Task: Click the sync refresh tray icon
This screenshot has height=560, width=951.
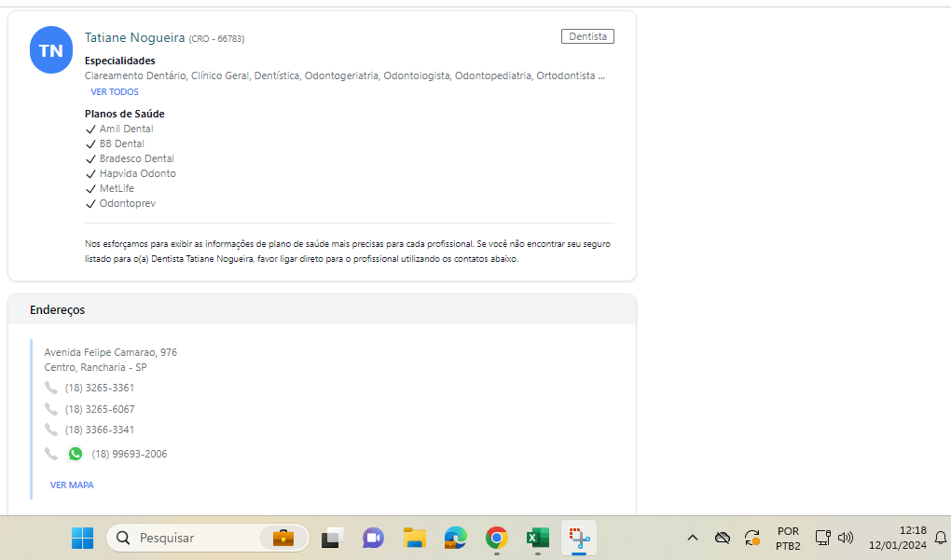Action: click(x=752, y=538)
